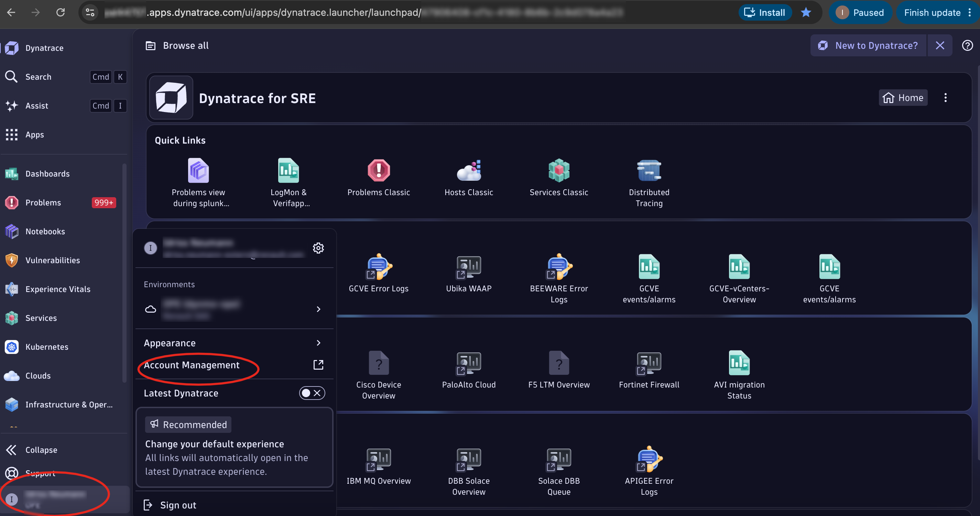The height and width of the screenshot is (516, 980).
Task: Bookmark page with the star icon
Action: tap(806, 12)
